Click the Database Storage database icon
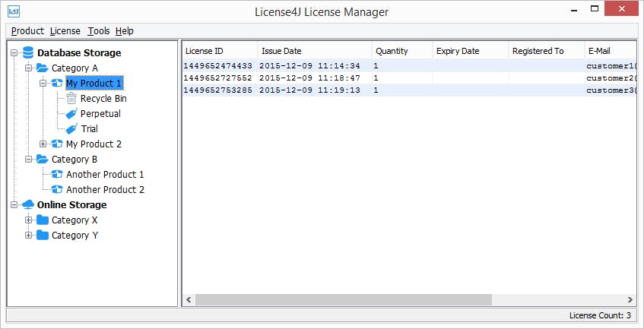The width and height of the screenshot is (644, 329). [28, 53]
